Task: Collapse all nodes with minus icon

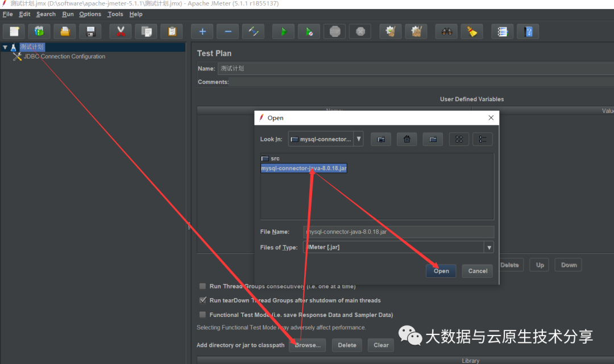Action: [228, 32]
